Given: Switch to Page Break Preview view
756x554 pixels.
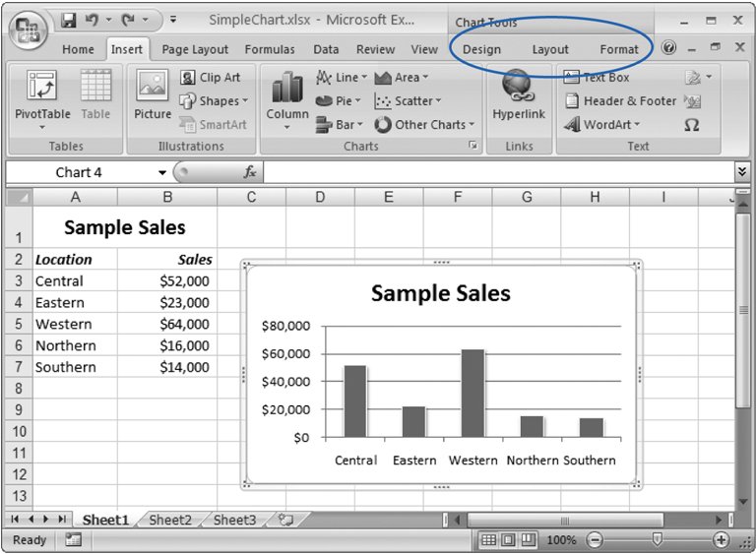Looking at the screenshot, I should (x=528, y=540).
